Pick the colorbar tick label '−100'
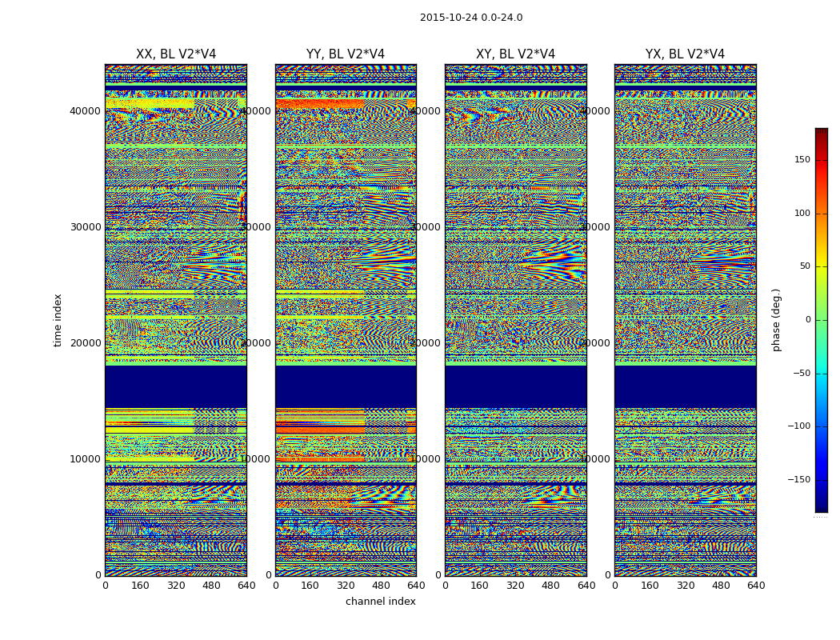Viewport: 840px width, 640px height. click(x=798, y=426)
